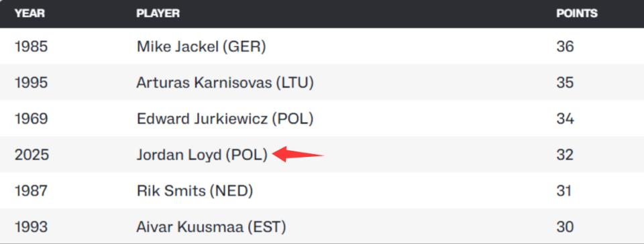
Task: Select the Aivar Kuusmaa (EST) name
Action: [x=211, y=227]
